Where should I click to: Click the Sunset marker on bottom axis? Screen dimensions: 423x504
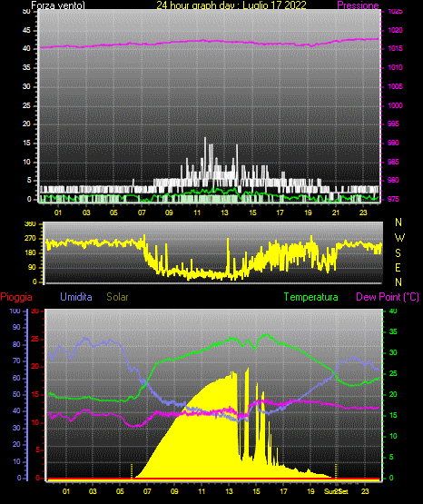click(336, 491)
